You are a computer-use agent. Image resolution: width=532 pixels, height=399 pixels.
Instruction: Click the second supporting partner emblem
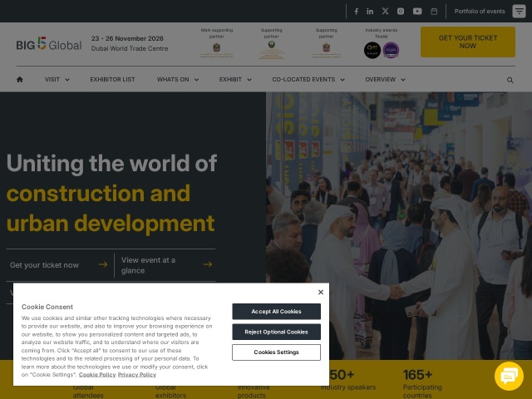click(326, 50)
